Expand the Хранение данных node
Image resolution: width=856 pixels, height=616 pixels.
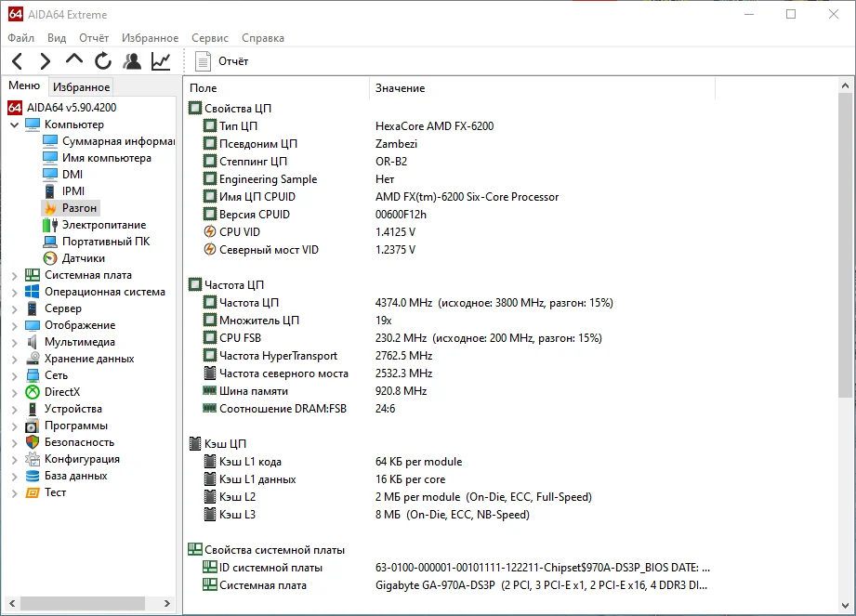(x=15, y=359)
